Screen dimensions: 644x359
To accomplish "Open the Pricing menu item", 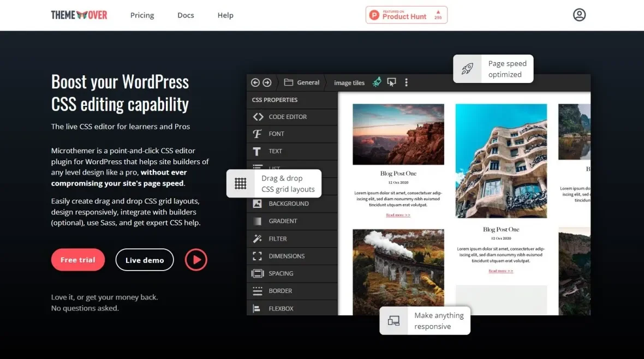I will pos(142,15).
